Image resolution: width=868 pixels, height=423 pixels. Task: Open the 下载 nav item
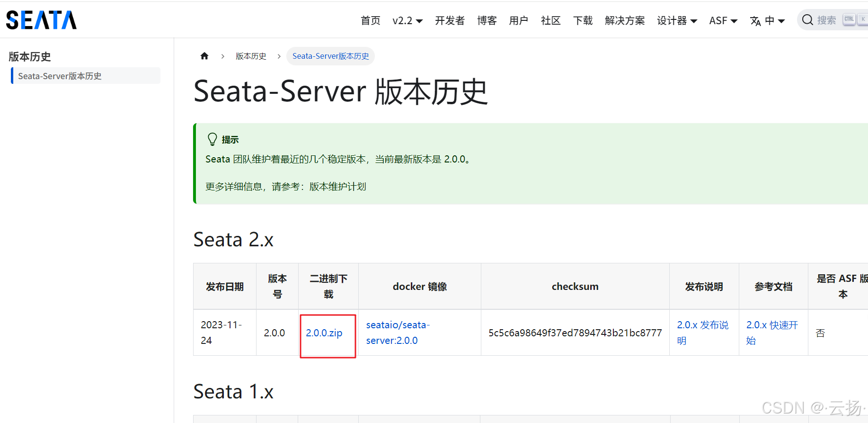coord(583,20)
